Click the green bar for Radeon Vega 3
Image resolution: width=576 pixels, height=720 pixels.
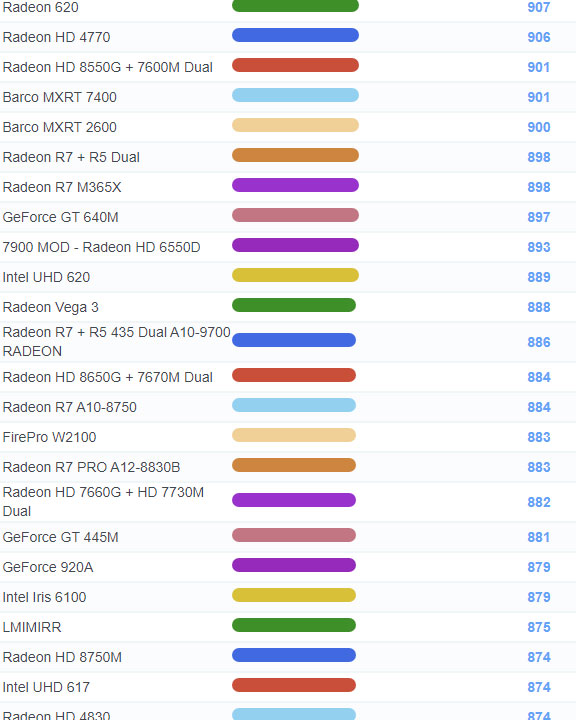(294, 305)
